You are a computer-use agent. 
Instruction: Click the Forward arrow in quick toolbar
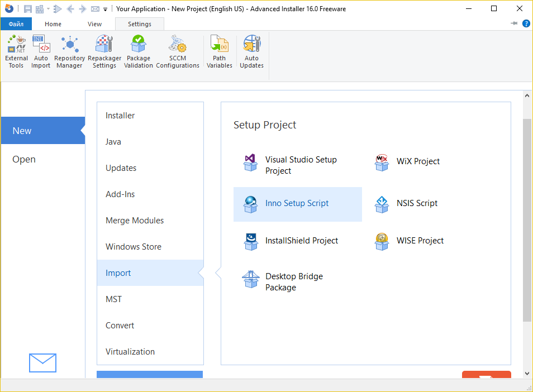pyautogui.click(x=83, y=9)
